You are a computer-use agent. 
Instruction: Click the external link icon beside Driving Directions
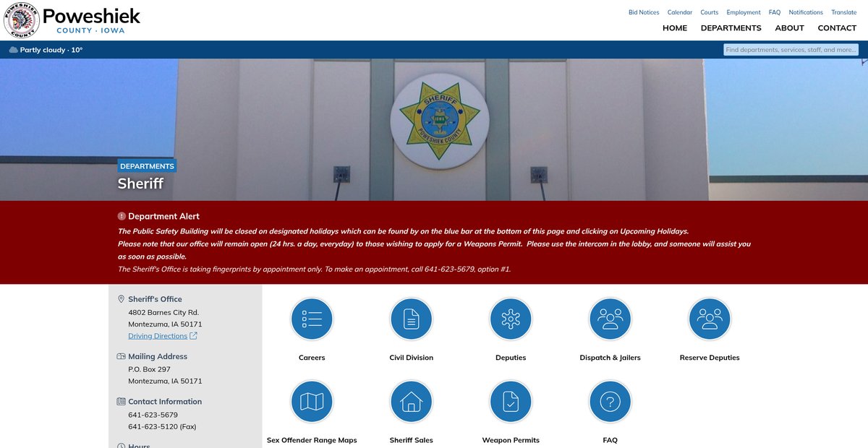pyautogui.click(x=193, y=336)
